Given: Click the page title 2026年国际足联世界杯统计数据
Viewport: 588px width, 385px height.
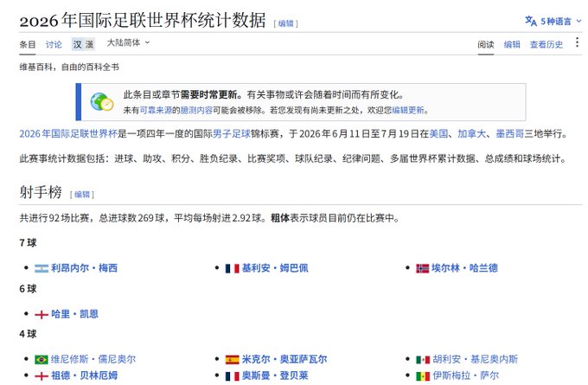Looking at the screenshot, I should coord(143,20).
